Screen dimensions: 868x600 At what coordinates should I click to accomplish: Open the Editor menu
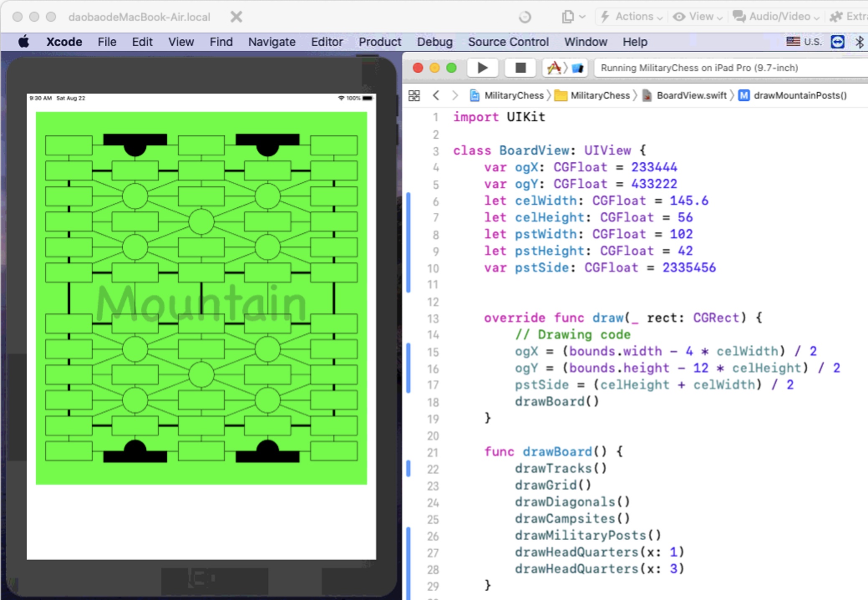tap(327, 42)
